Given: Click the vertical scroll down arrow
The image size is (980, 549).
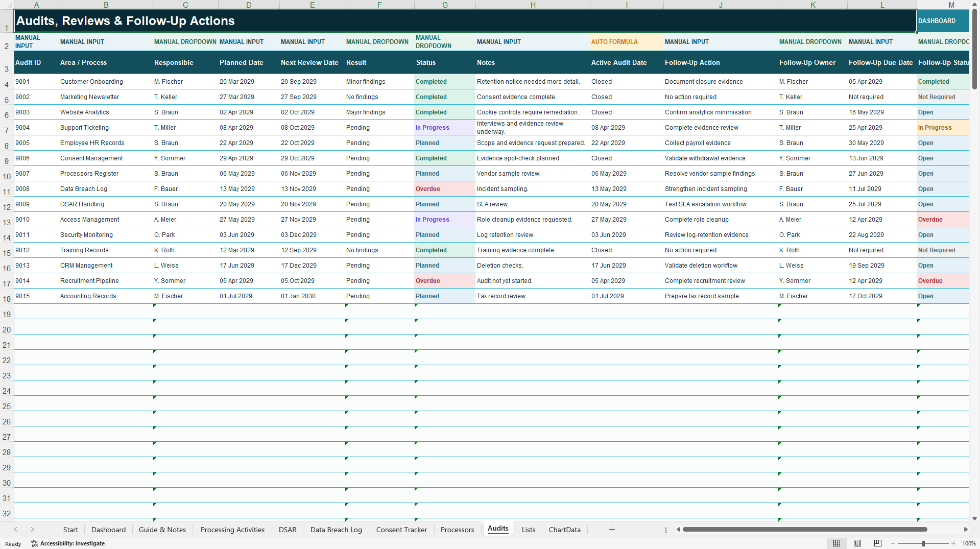Looking at the screenshot, I should pos(975,518).
